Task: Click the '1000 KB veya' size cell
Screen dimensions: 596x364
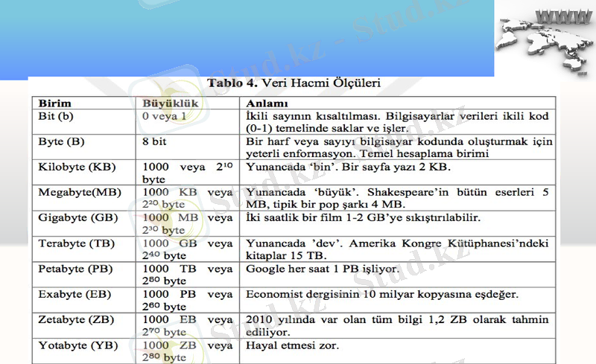Action: point(188,198)
